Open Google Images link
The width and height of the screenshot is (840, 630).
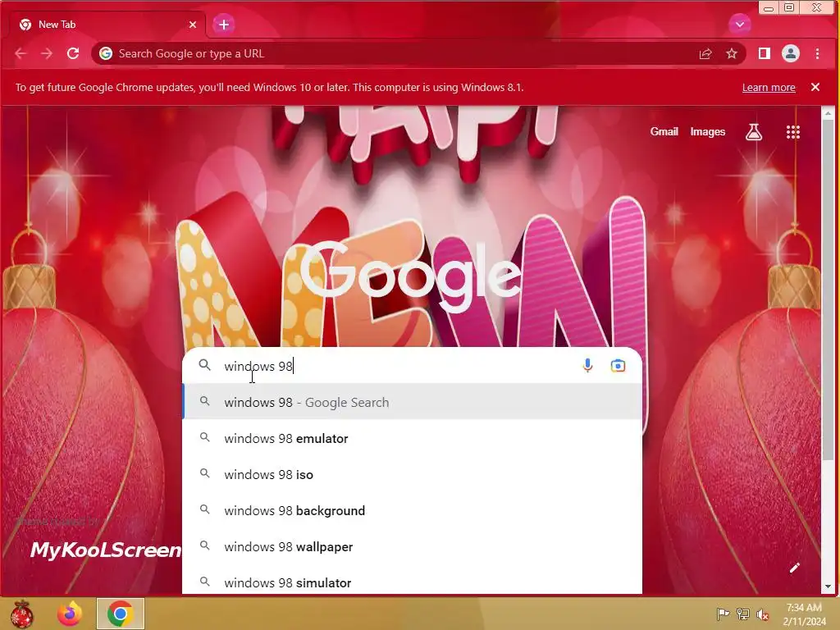pyautogui.click(x=708, y=132)
